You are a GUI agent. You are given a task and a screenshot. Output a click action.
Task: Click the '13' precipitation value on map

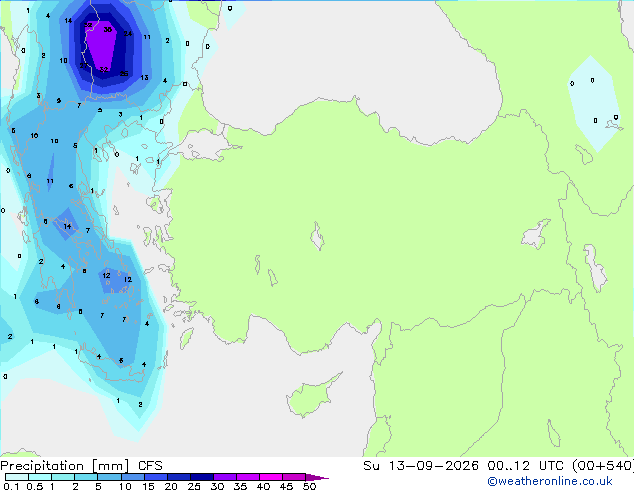pos(144,77)
